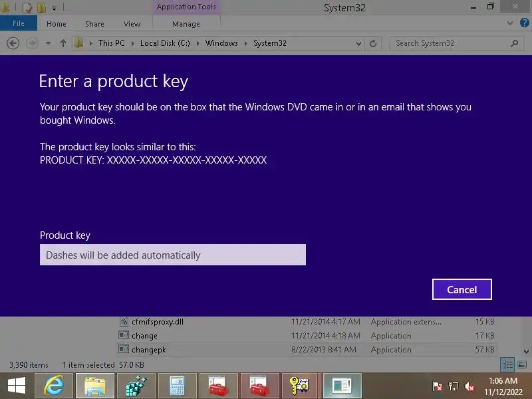Click the Properties quick access icon

point(27,7)
